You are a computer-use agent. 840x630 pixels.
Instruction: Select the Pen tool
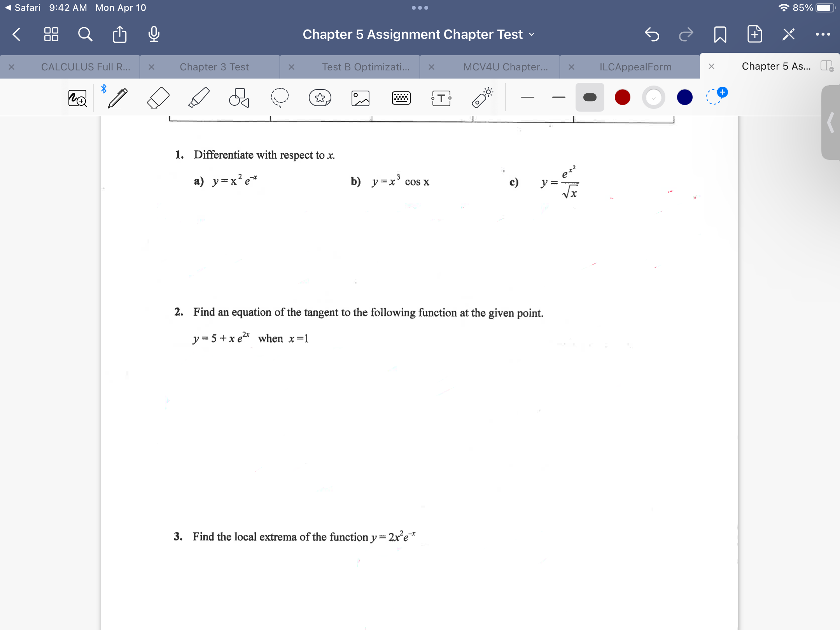118,97
